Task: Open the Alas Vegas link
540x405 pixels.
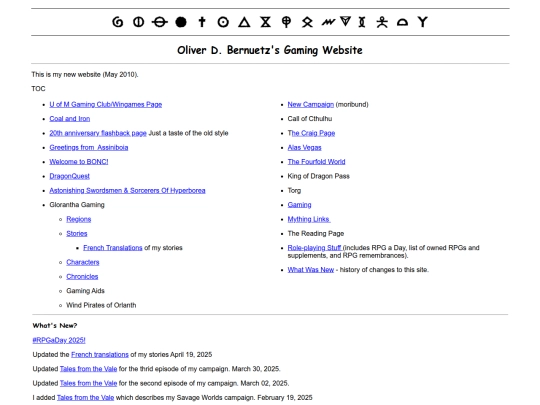Action: click(304, 147)
